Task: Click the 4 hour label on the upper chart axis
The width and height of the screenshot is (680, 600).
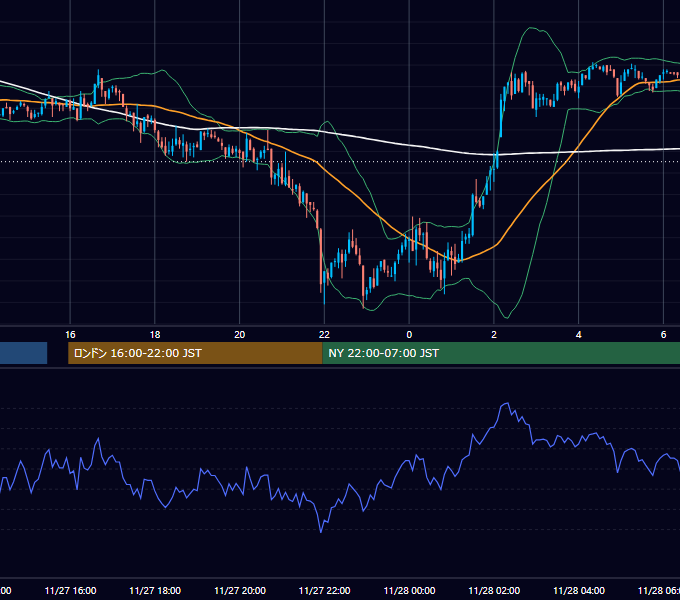Action: click(579, 335)
